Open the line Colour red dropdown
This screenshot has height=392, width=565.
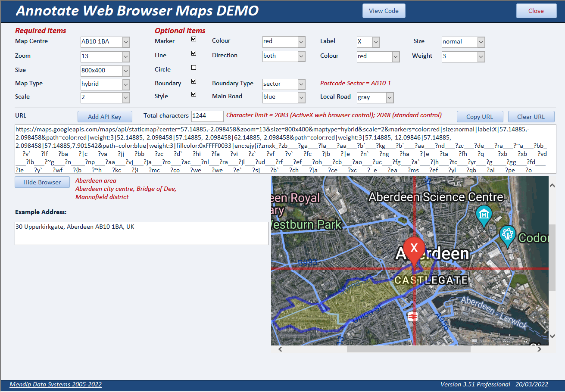[396, 56]
